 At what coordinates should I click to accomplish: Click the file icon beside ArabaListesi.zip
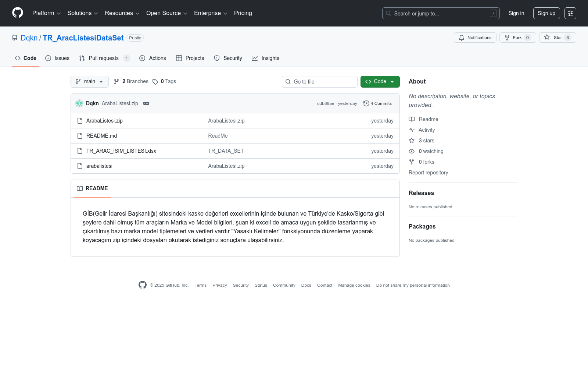click(x=80, y=121)
